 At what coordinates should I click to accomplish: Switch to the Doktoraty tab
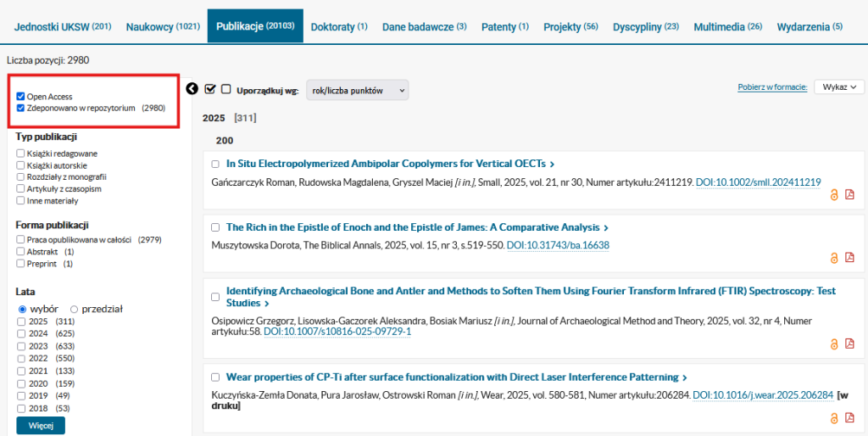coord(338,26)
